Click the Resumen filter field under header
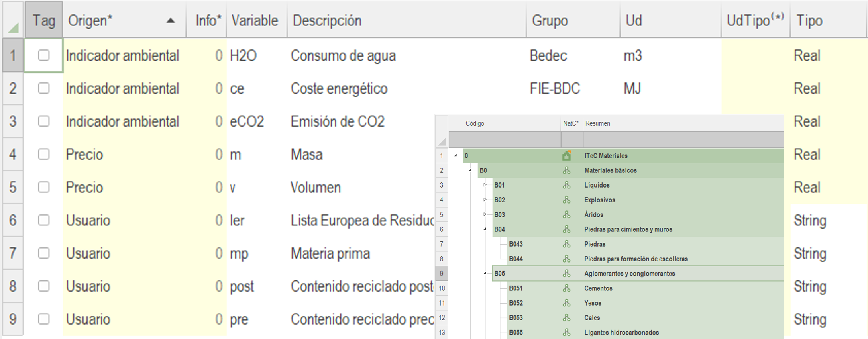The width and height of the screenshot is (868, 339). [682, 140]
